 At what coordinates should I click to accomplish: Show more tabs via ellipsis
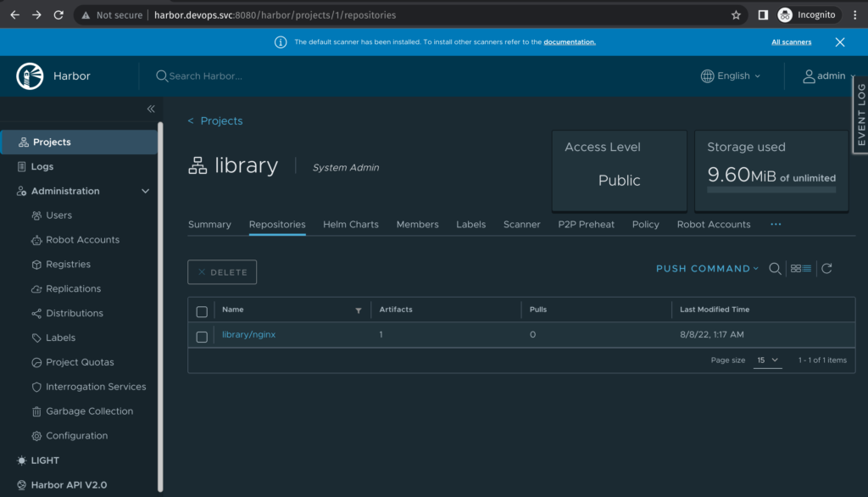click(x=776, y=225)
